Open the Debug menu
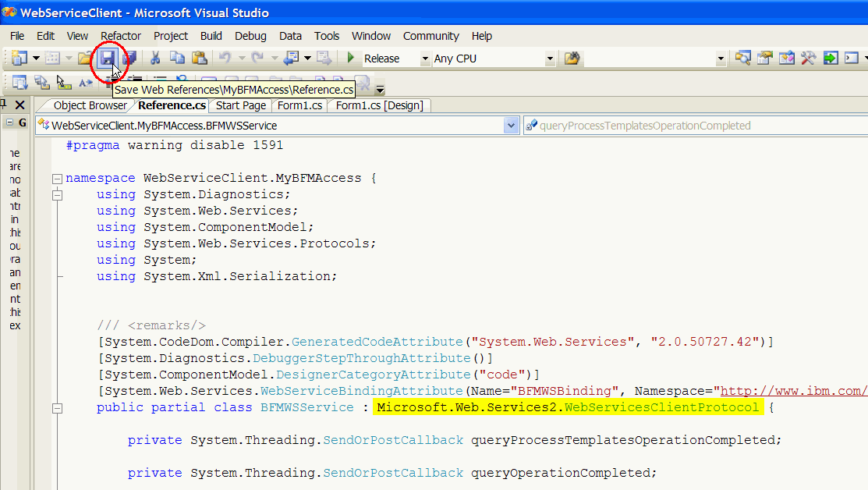The height and width of the screenshot is (490, 868). pyautogui.click(x=250, y=36)
